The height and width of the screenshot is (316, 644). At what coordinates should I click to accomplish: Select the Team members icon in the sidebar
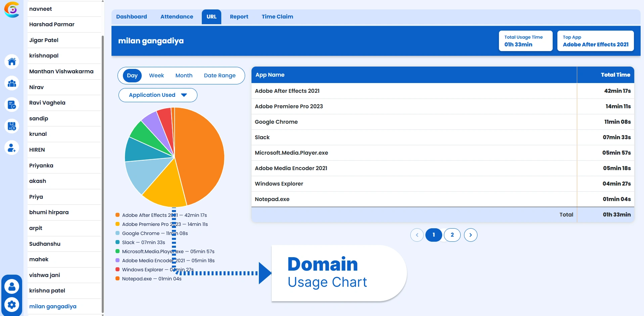point(12,83)
